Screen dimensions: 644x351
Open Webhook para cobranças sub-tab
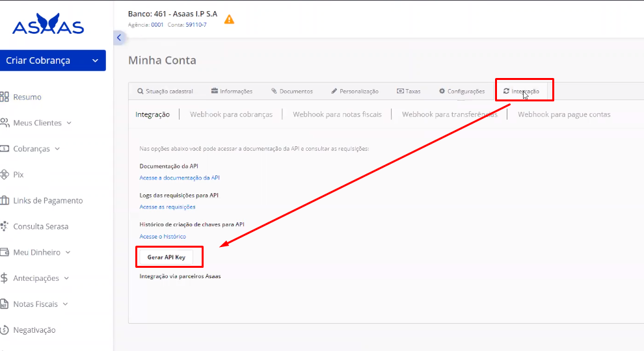pyautogui.click(x=231, y=114)
